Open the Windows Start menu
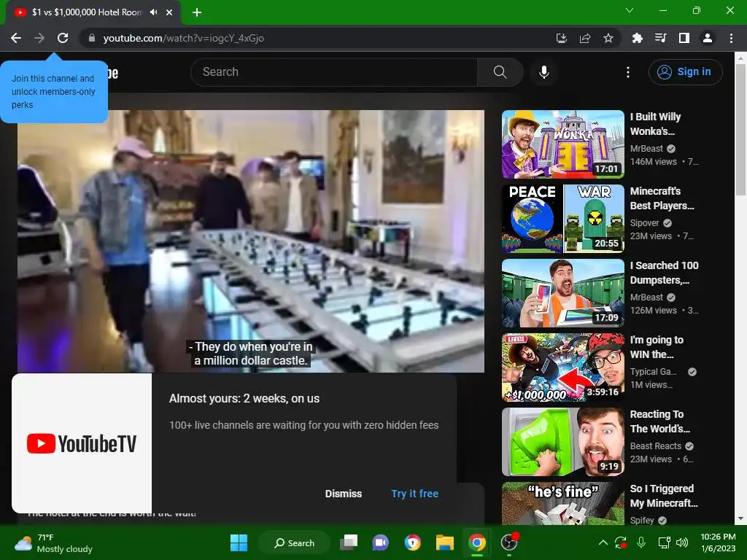This screenshot has height=560, width=747. point(239,542)
